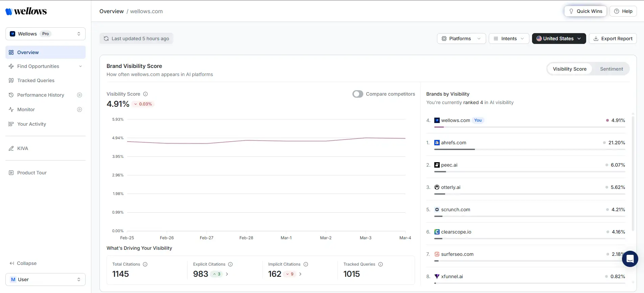Screen dimensions: 644x293
Task: Click the Export Report button
Action: coord(613,39)
